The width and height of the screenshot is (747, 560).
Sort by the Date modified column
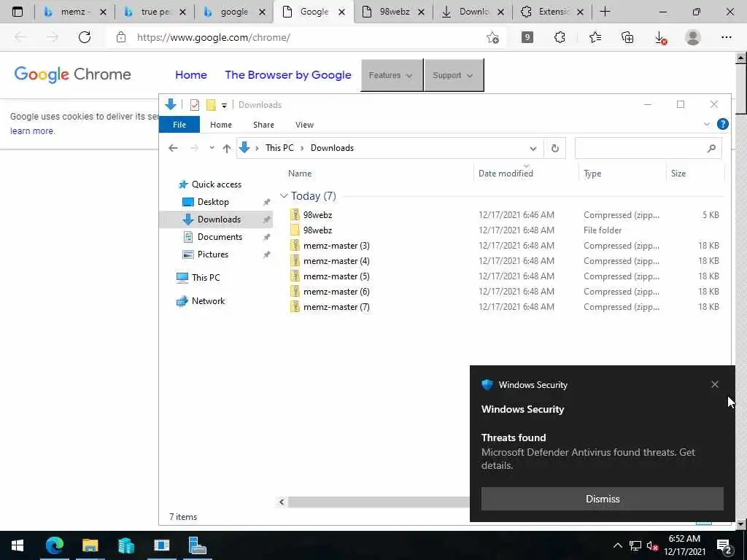pyautogui.click(x=506, y=174)
